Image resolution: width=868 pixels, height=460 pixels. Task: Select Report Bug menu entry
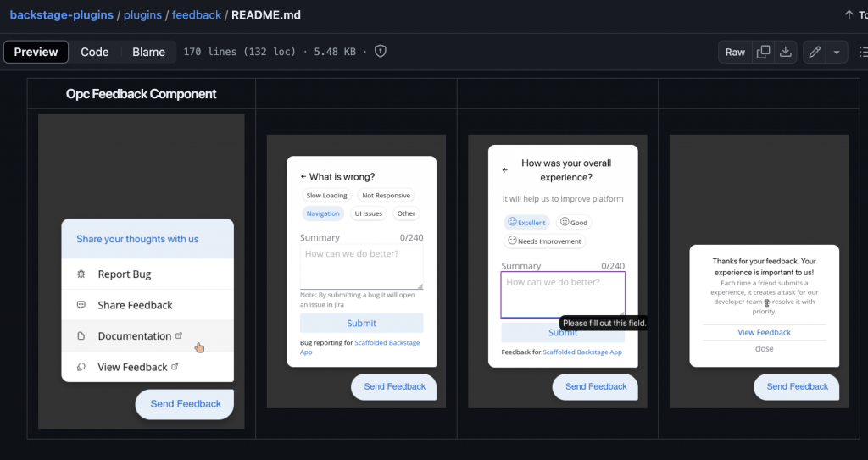pyautogui.click(x=147, y=274)
